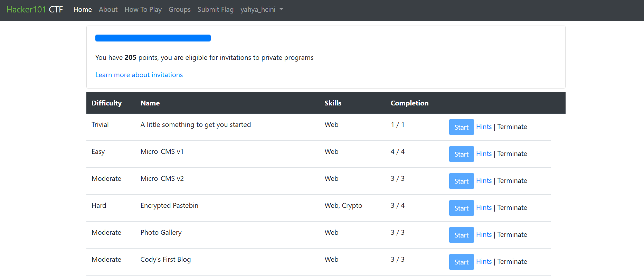
Task: Start the Cody's First Blog challenge
Action: [x=462, y=262]
